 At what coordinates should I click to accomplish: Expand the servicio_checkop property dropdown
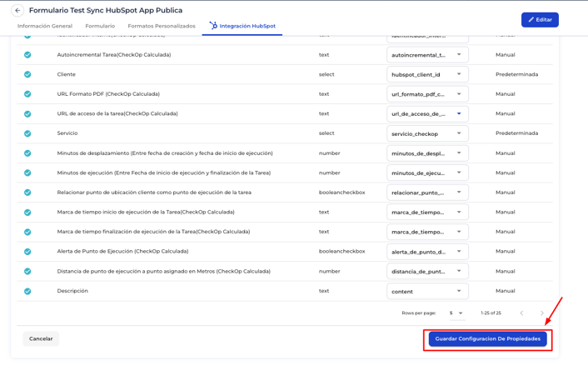click(427, 133)
